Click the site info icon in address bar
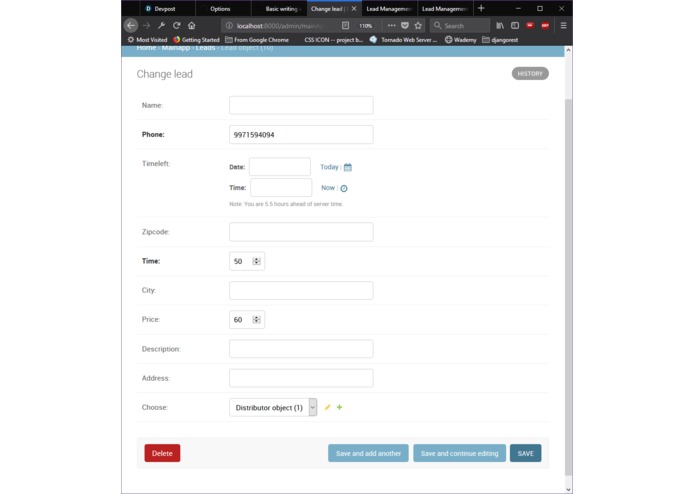 click(229, 26)
